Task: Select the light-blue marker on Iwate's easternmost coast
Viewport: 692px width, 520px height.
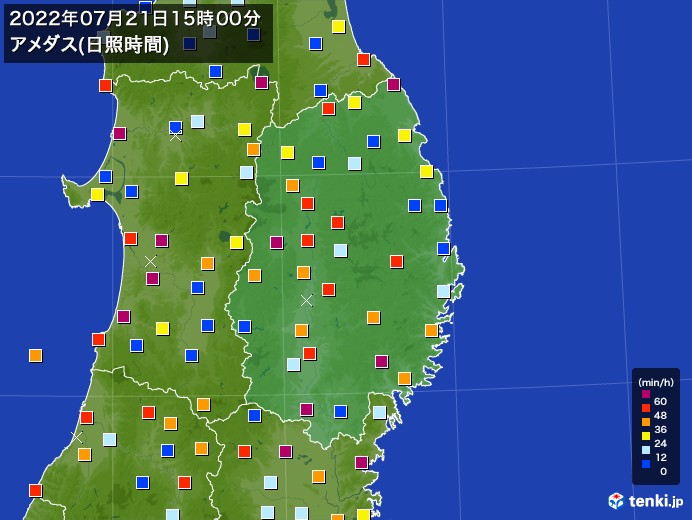Action: (x=444, y=291)
